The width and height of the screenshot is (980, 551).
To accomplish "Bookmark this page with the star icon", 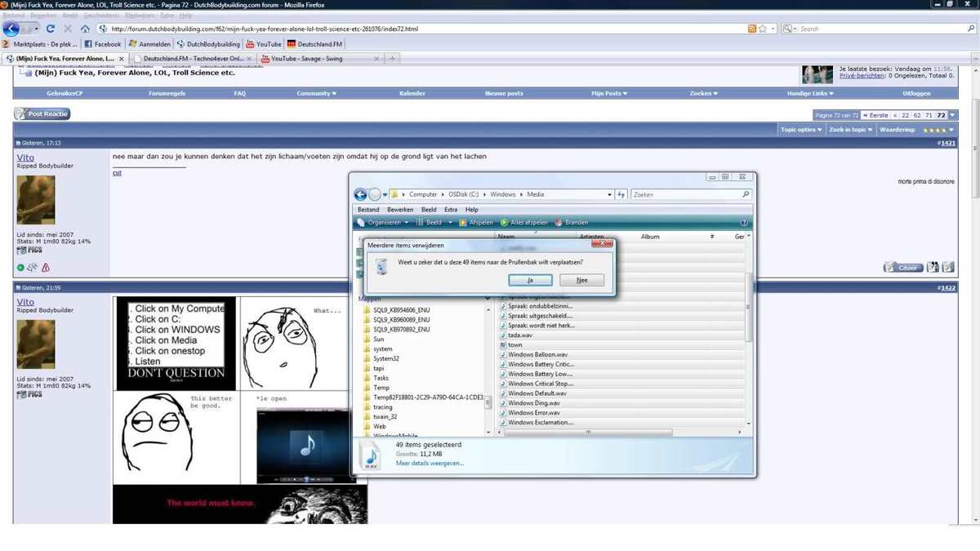I will coord(762,29).
